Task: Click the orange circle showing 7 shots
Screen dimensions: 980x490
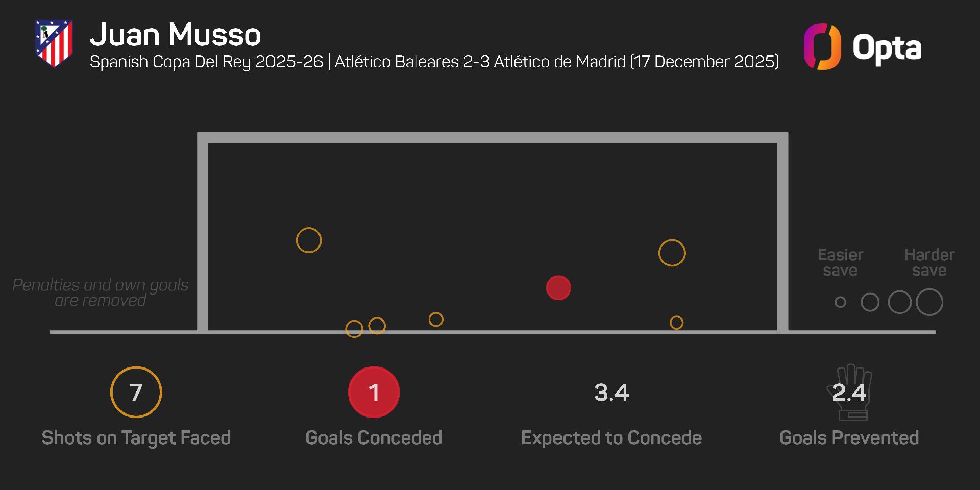Action: pos(136,392)
